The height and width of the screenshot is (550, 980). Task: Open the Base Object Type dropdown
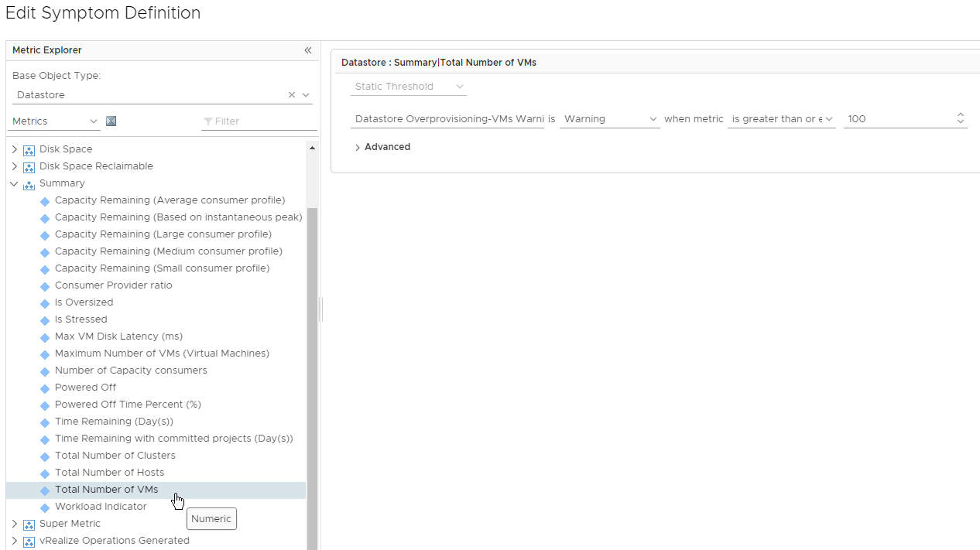(306, 95)
